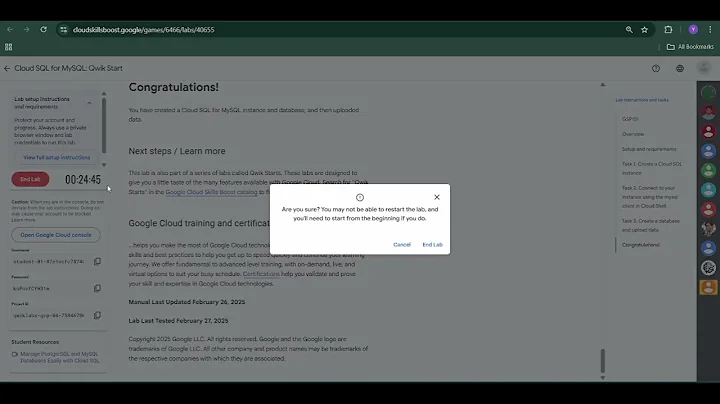The width and height of the screenshot is (720, 404).
Task: Copy the Username value
Action: tap(97, 261)
